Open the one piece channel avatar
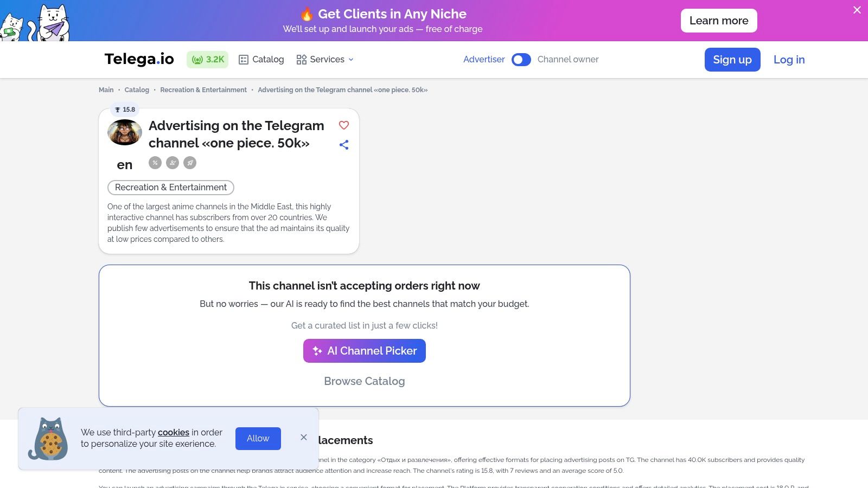This screenshot has width=868, height=488. (x=125, y=132)
